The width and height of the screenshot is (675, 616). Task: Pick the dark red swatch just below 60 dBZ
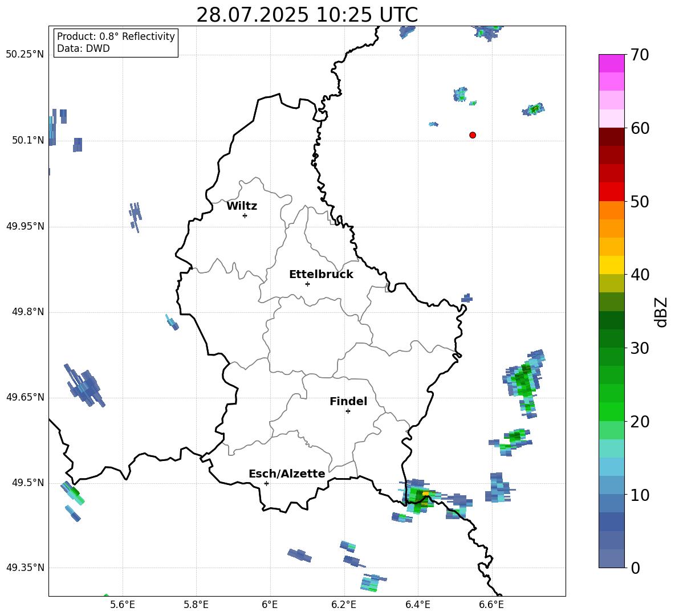click(612, 137)
